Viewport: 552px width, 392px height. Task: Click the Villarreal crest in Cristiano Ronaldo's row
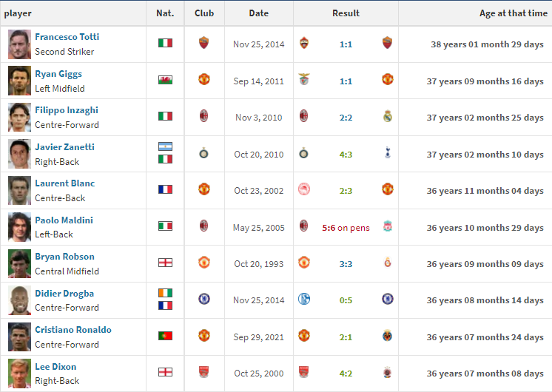388,336
